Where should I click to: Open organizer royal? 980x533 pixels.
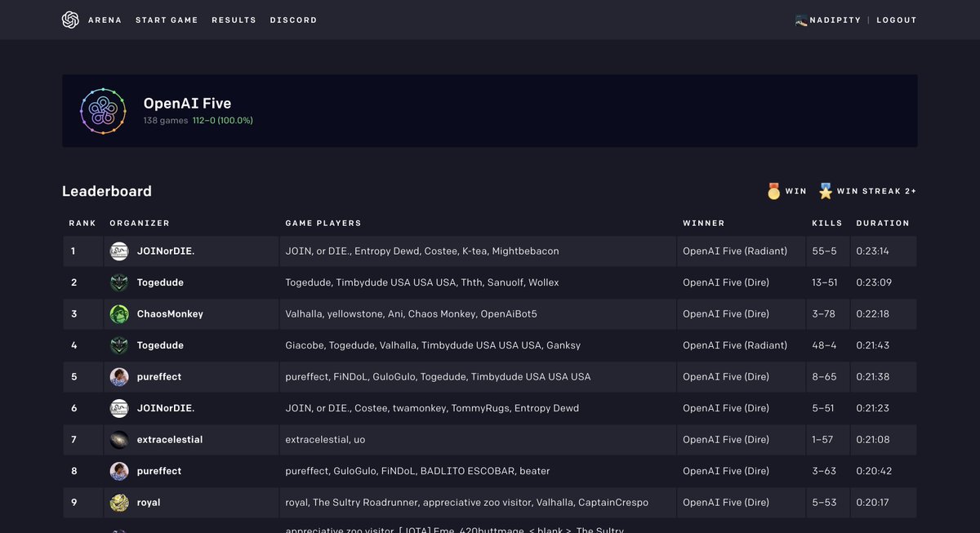pos(149,503)
